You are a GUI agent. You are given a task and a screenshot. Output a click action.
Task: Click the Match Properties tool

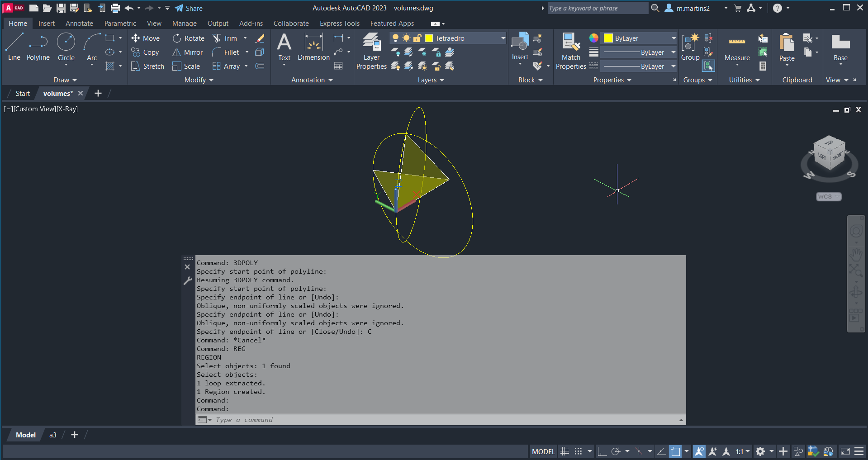571,51
